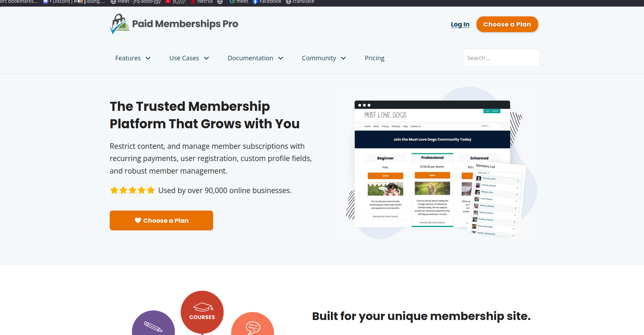
Task: Open the translate bookmark
Action: tap(300, 2)
